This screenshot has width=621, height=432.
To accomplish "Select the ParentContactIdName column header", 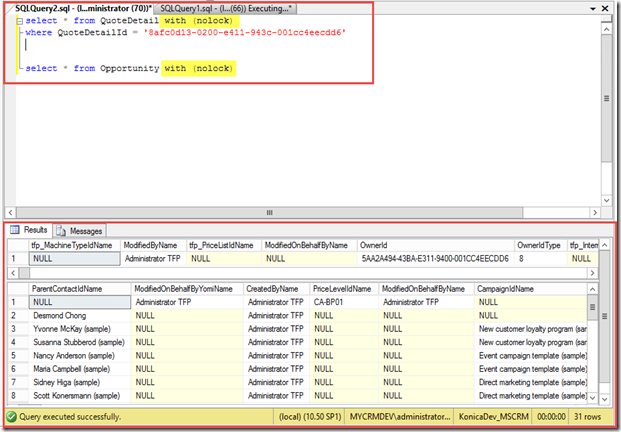I will pyautogui.click(x=80, y=289).
